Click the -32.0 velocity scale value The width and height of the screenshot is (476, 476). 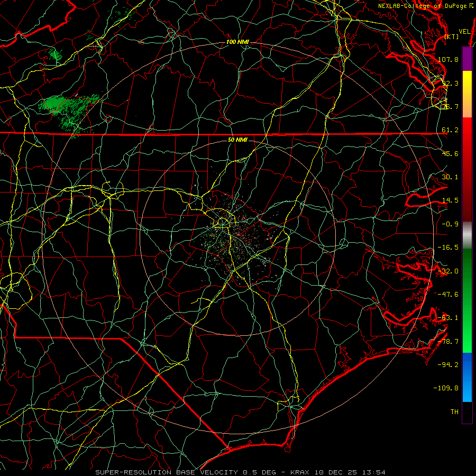448,271
